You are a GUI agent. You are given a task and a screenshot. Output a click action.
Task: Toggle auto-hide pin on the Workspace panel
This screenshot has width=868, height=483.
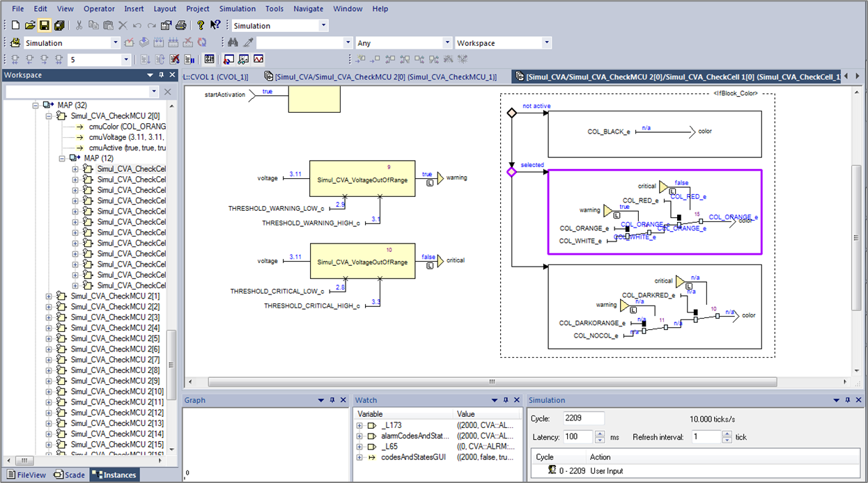point(160,75)
